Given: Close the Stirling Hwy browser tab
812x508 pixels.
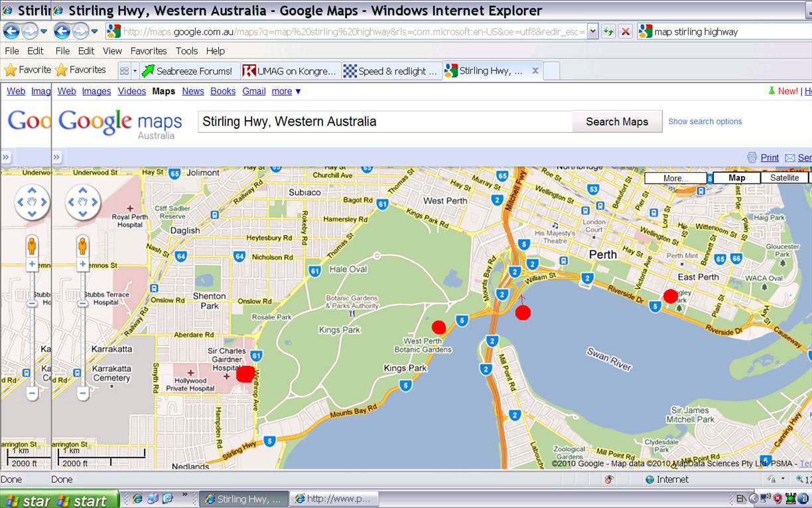Looking at the screenshot, I should click(x=535, y=70).
